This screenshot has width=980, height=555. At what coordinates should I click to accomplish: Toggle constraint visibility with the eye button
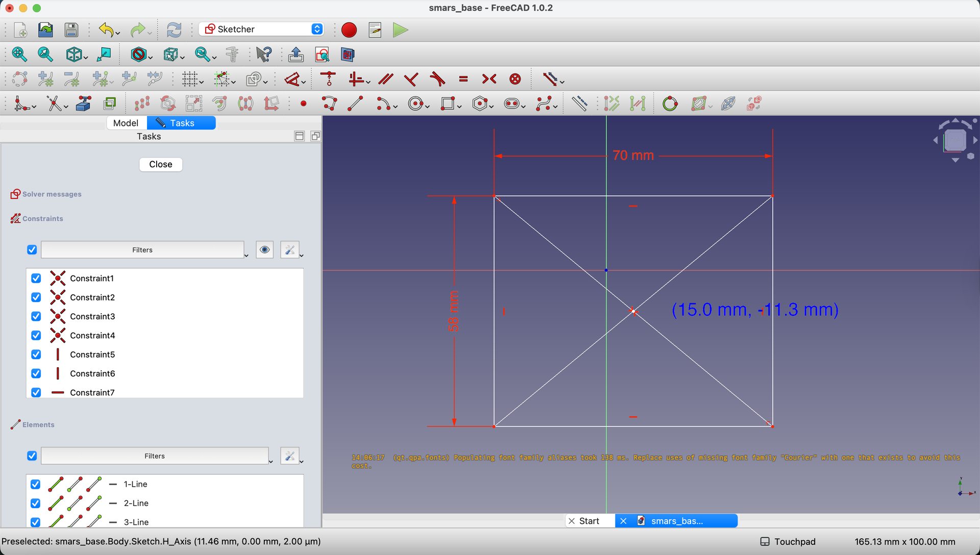[264, 250]
